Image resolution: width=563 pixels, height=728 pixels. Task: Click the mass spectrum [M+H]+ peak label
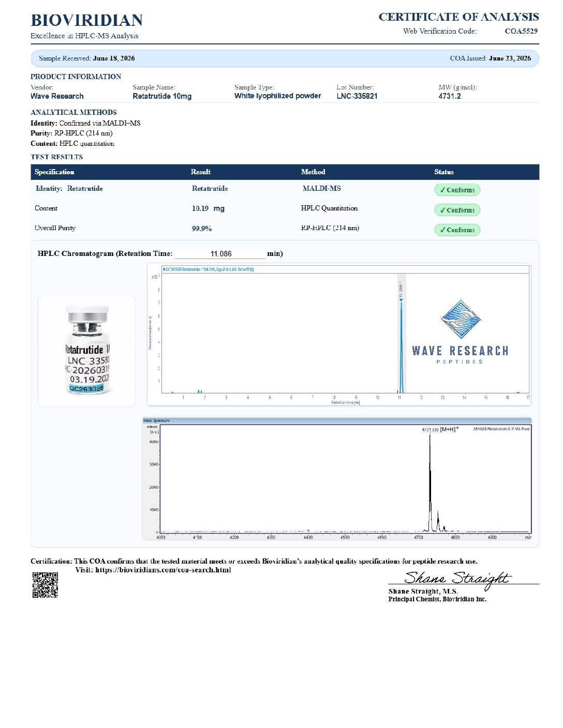(x=440, y=429)
